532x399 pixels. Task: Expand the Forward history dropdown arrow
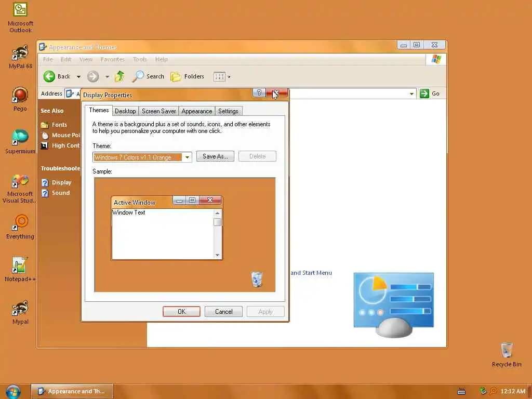[x=107, y=77]
